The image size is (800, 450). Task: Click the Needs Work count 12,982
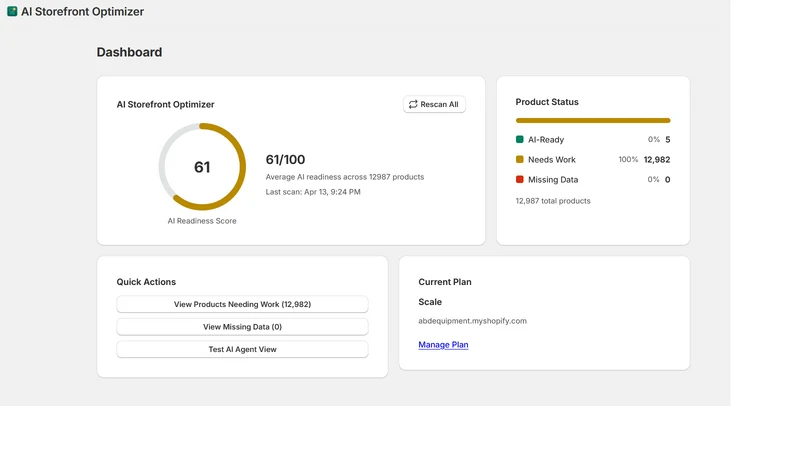point(657,159)
